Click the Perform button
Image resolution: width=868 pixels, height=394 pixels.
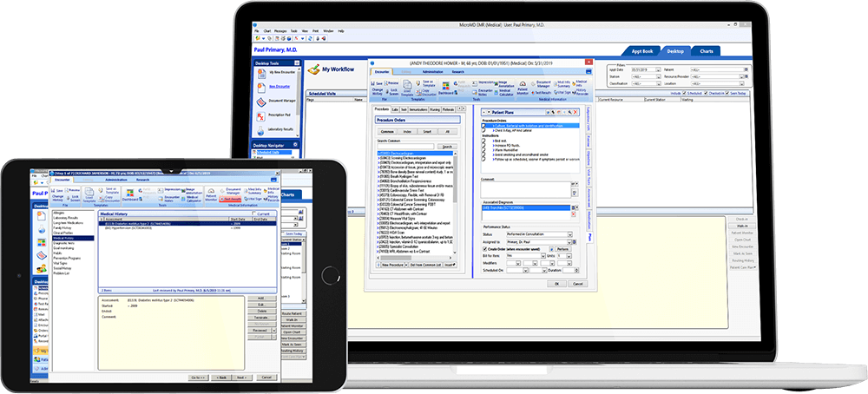(x=563, y=250)
